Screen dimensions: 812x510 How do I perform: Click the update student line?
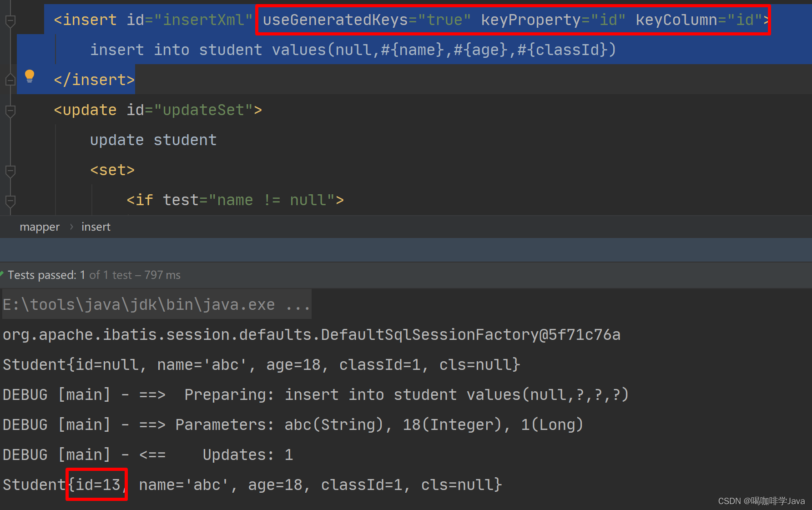point(153,140)
